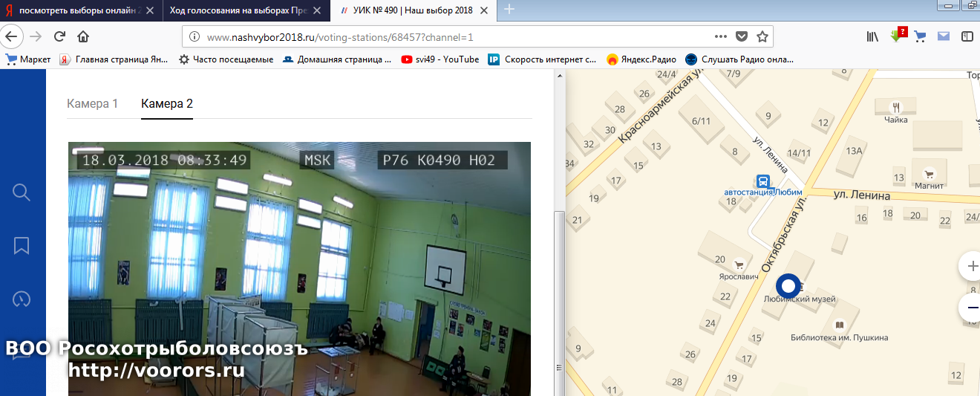Zoom out on the map with minus button

(970, 307)
